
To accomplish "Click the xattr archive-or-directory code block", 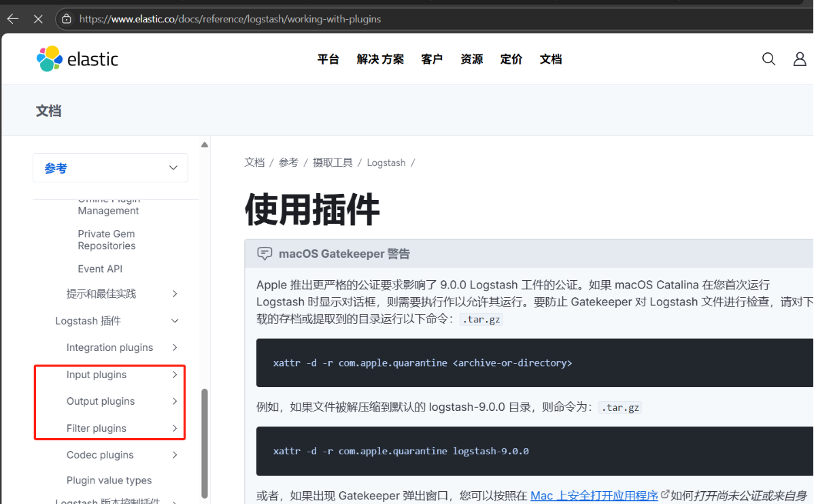I will pos(535,363).
